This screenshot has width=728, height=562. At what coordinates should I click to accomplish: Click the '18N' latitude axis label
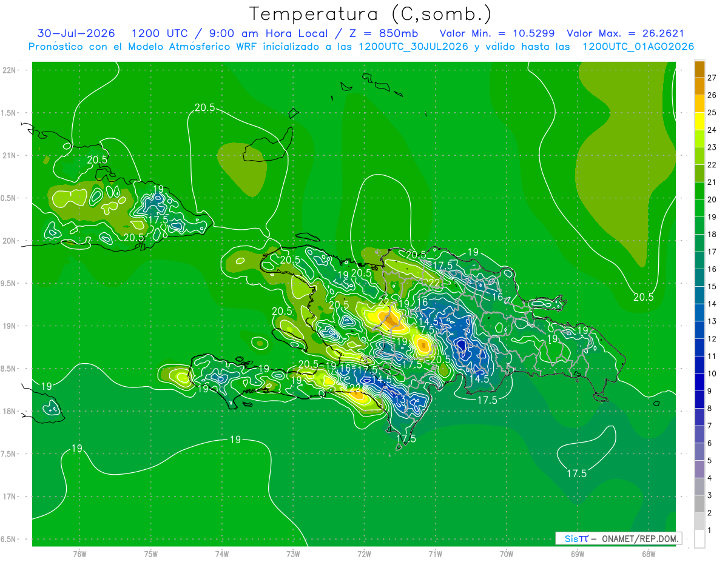pyautogui.click(x=10, y=411)
